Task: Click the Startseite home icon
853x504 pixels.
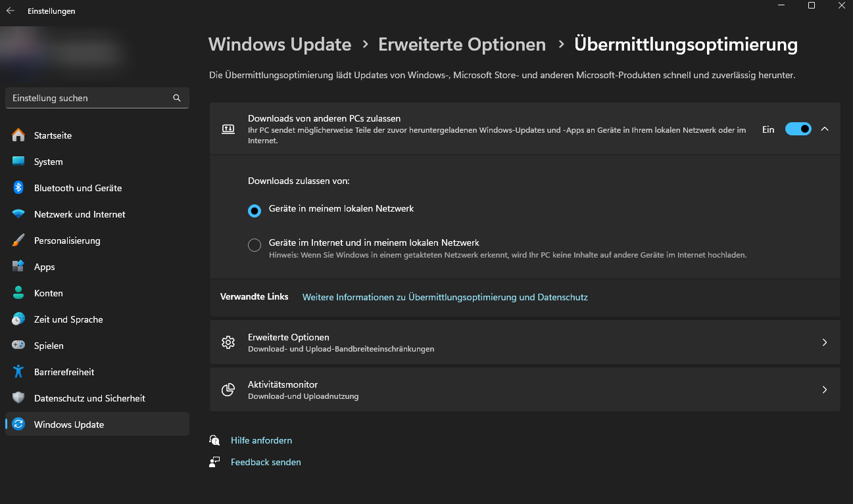Action: (18, 135)
